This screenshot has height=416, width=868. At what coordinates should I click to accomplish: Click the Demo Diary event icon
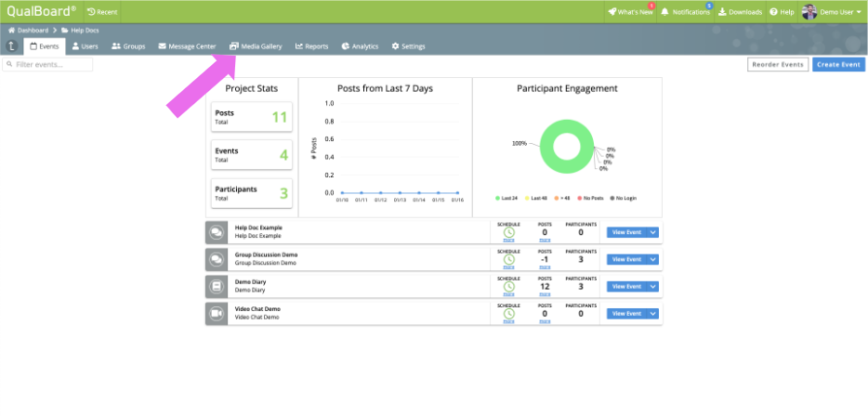point(217,286)
